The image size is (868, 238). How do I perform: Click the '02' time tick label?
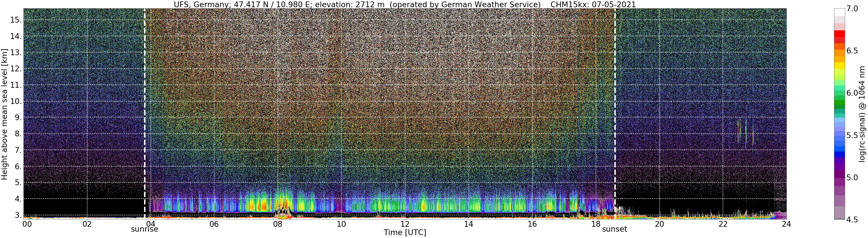[87, 224]
